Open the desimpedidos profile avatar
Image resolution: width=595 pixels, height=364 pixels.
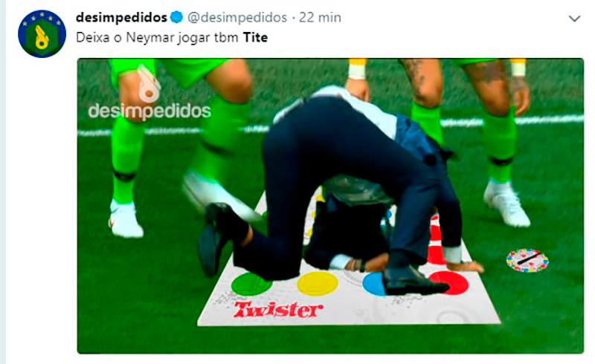pos(42,34)
